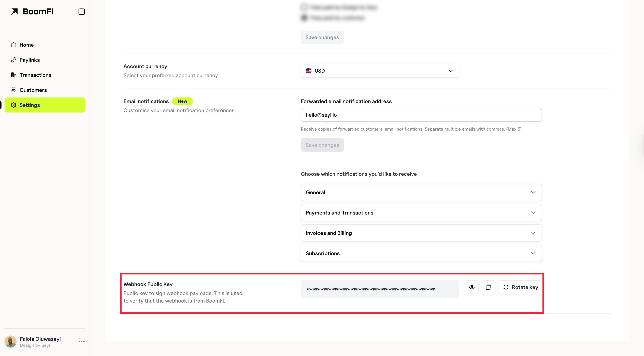Open the three-dots user menu

tap(82, 342)
